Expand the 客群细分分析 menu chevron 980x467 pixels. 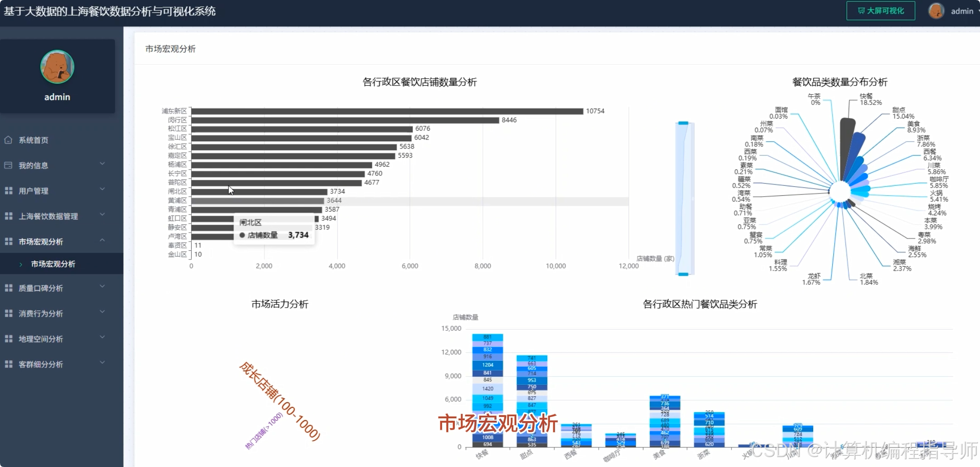pyautogui.click(x=102, y=363)
